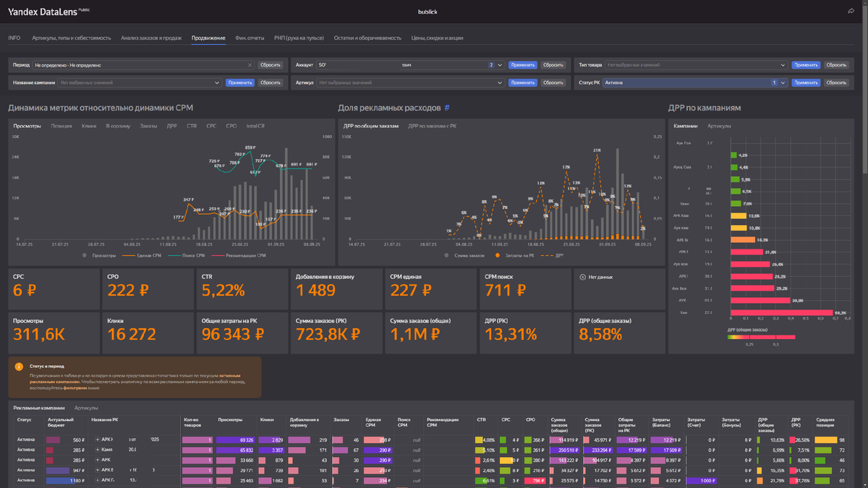The height and width of the screenshot is (488, 868).
Task: Reset the Период filter with Сбросить
Action: [271, 65]
